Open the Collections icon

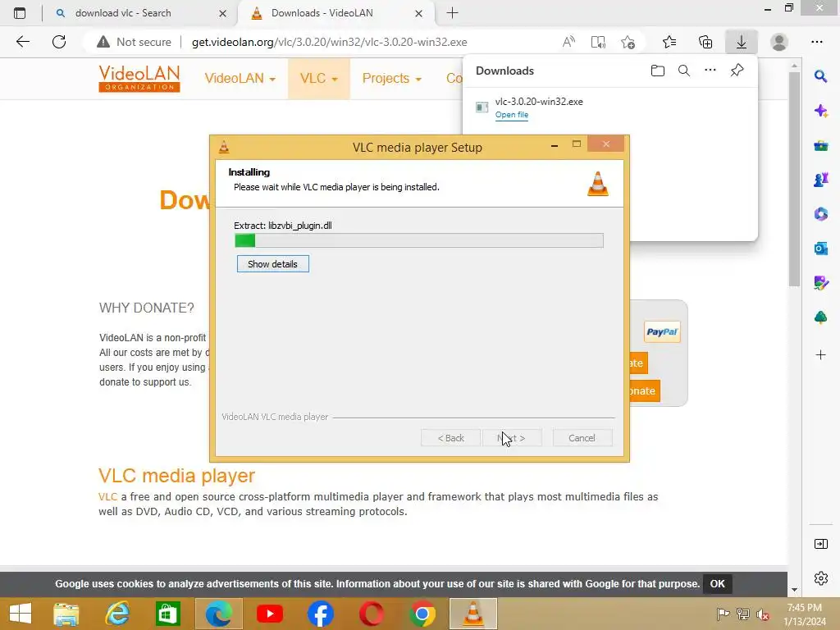(x=705, y=42)
